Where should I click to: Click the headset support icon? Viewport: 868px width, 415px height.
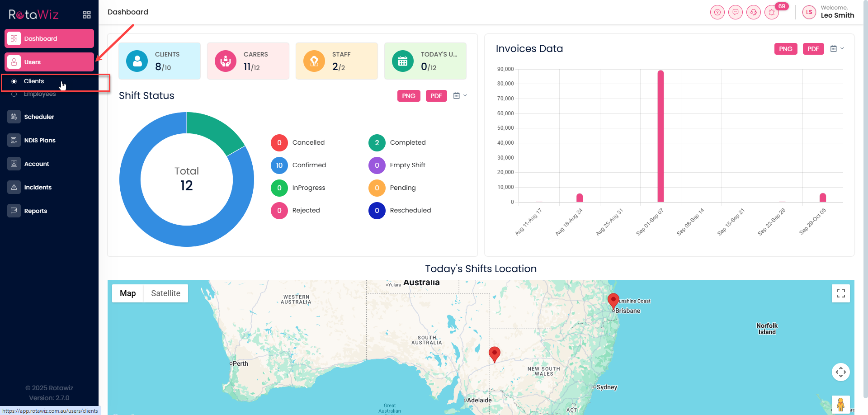click(x=753, y=12)
